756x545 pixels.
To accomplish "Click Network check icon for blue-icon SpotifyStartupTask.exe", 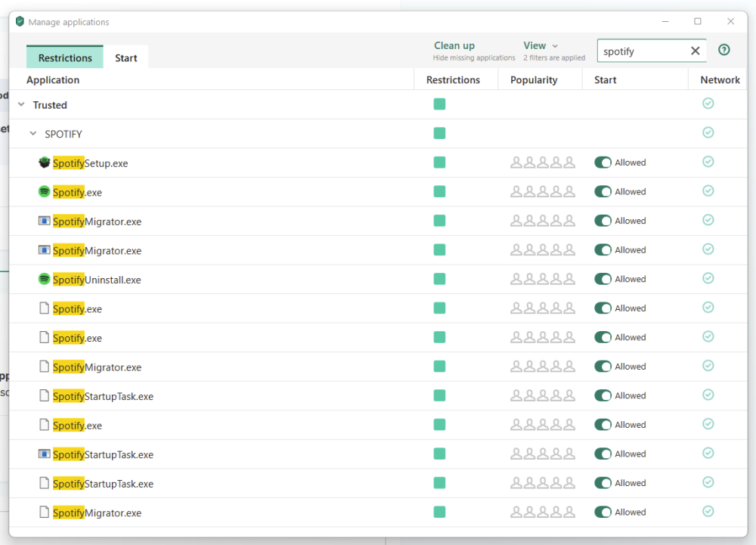I will (708, 453).
